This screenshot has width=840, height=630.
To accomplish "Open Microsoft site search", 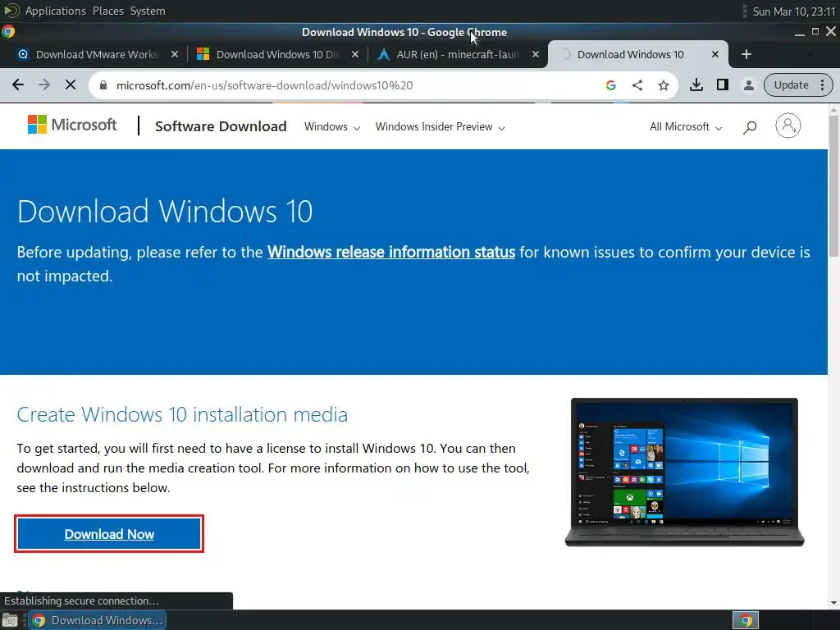I will 750,127.
